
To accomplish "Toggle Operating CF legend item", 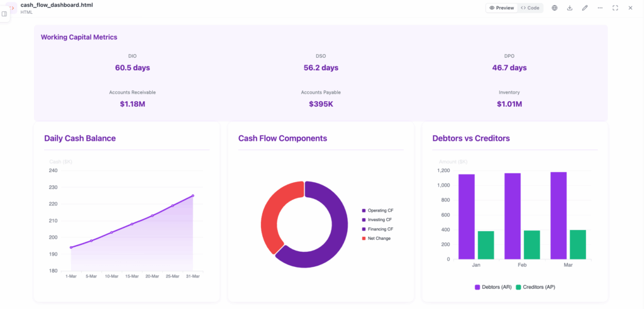I will pyautogui.click(x=377, y=210).
